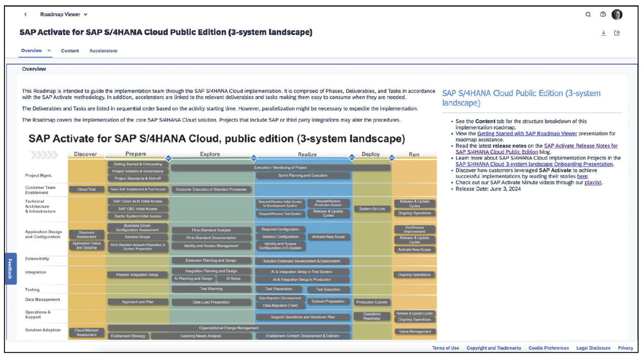This screenshot has width=644, height=358.
Task: Open the user profile avatar
Action: coord(617,14)
